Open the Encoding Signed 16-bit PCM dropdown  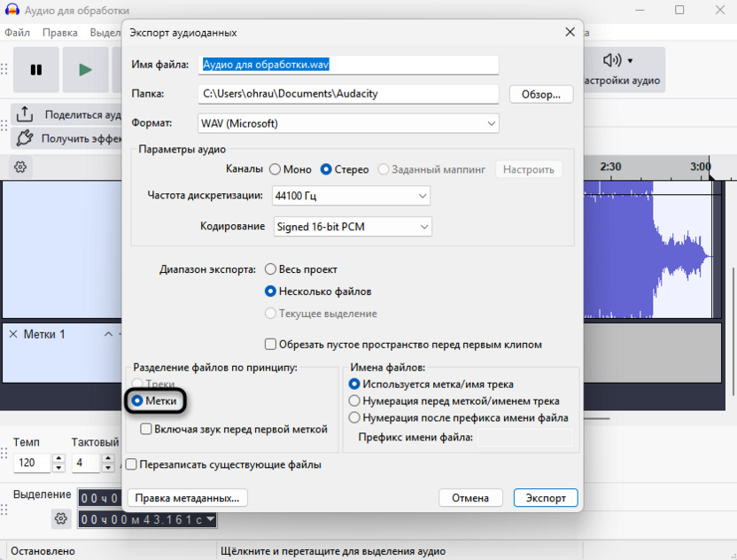click(x=353, y=227)
